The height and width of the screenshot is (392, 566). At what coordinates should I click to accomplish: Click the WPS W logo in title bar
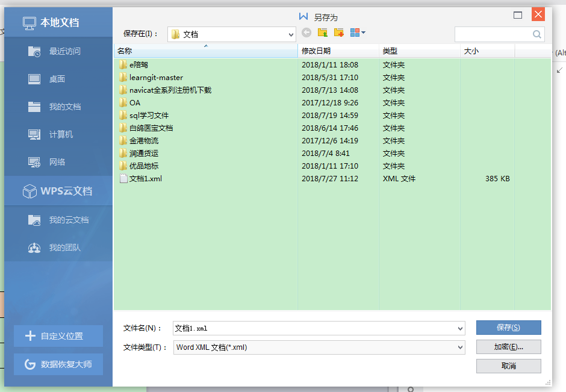pos(303,17)
